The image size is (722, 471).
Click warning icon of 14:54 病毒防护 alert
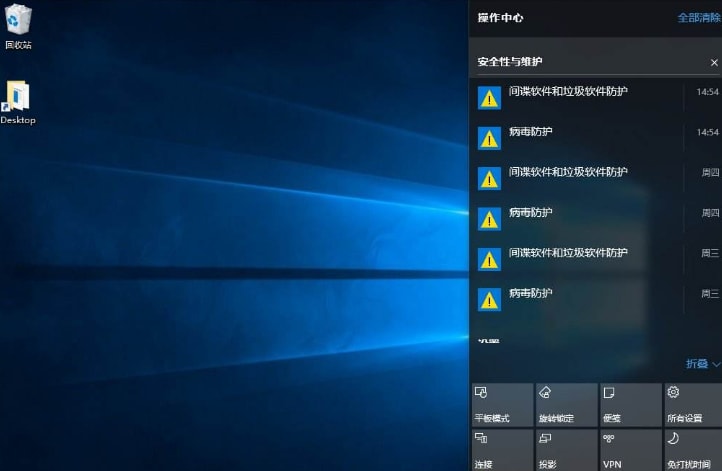(x=489, y=138)
